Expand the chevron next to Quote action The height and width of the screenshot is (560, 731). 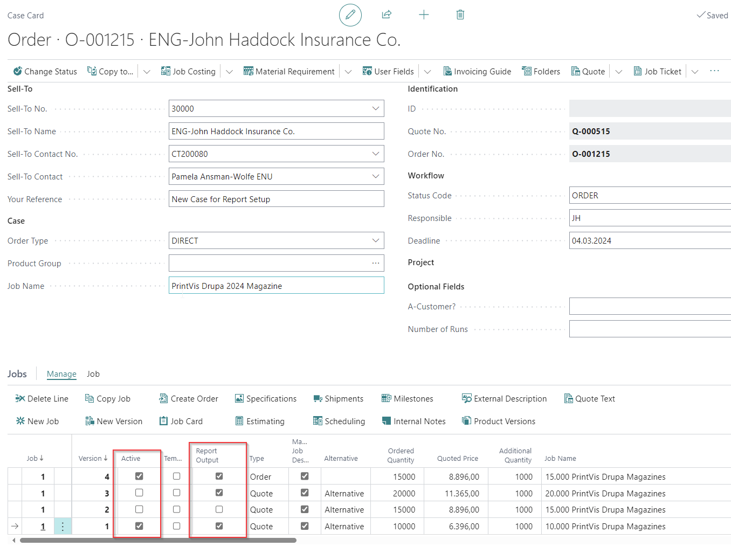click(618, 72)
